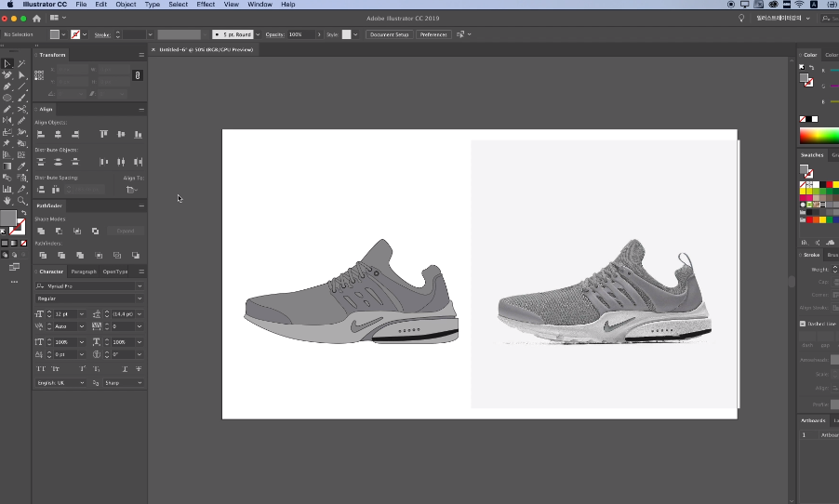Select the Line Segment tool

[x=21, y=86]
